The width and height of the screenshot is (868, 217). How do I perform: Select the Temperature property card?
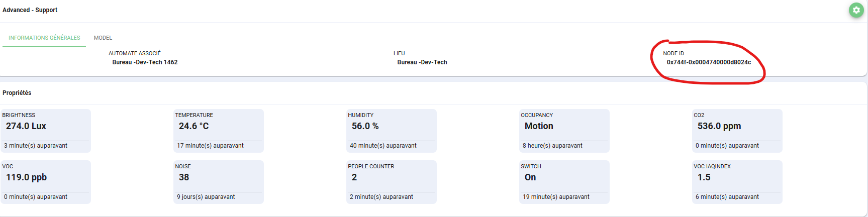click(x=219, y=131)
